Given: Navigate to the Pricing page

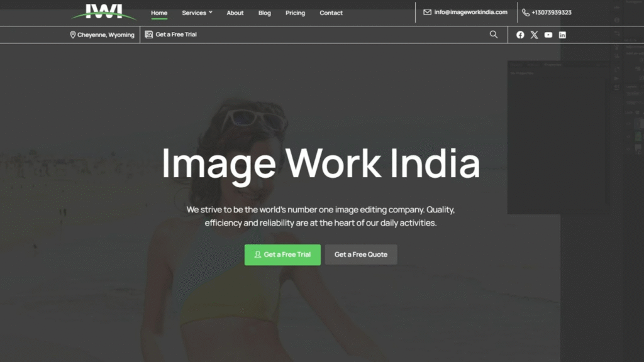Looking at the screenshot, I should (296, 13).
